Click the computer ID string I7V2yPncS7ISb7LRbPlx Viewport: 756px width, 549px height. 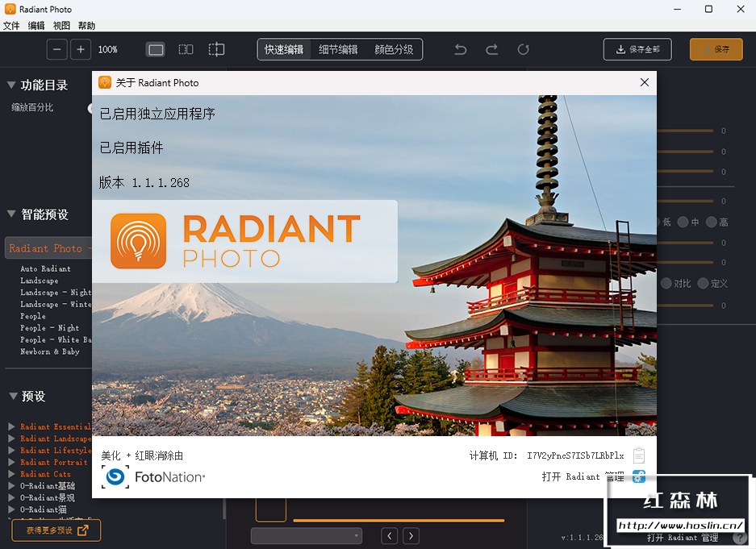coord(575,455)
